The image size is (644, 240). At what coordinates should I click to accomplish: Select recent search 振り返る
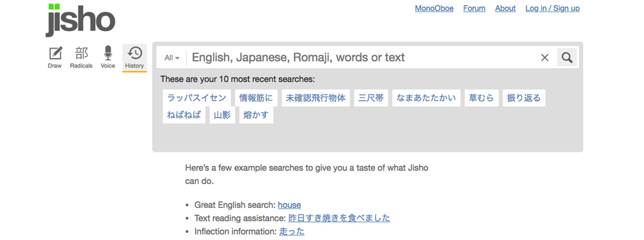tap(524, 98)
